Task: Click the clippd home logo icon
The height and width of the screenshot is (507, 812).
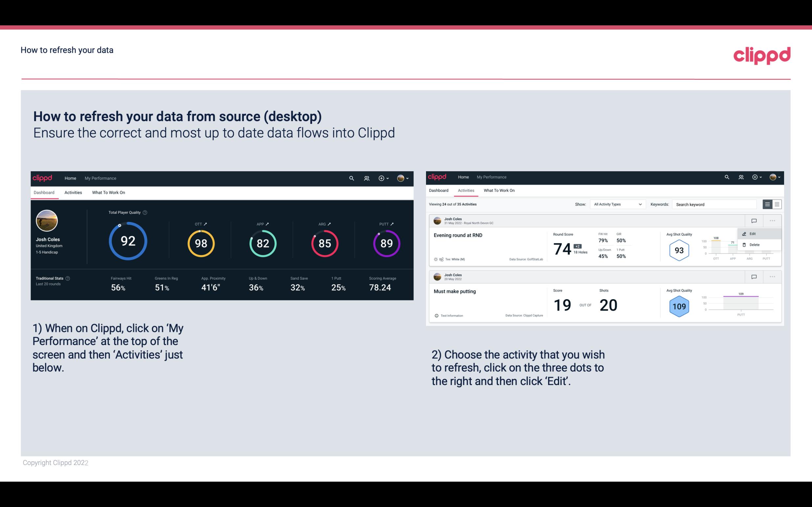Action: tap(42, 177)
